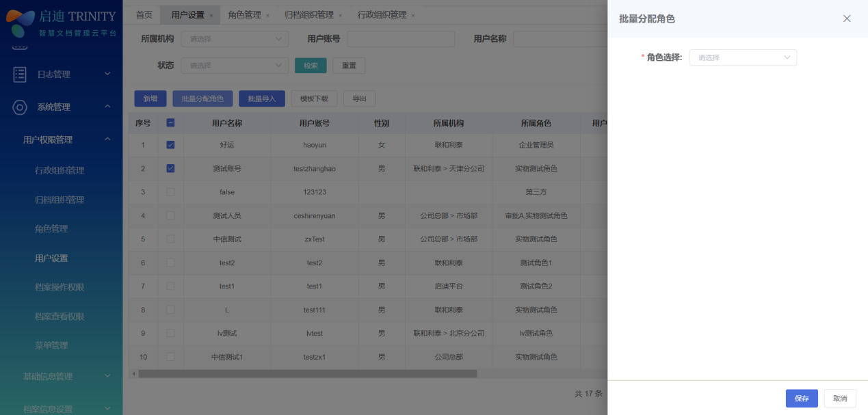This screenshot has height=415, width=868.
Task: Click the horizontal scrollbar under the table
Action: coord(308,374)
